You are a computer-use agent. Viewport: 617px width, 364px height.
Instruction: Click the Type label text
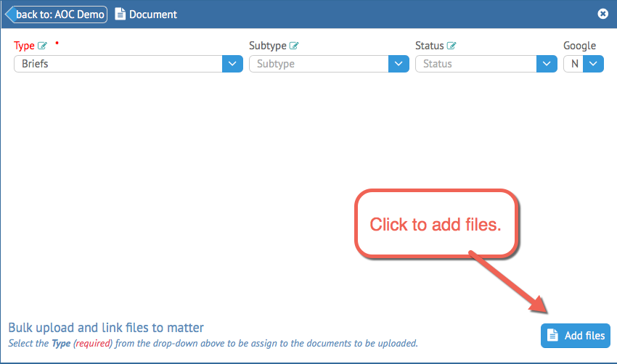[x=24, y=46]
